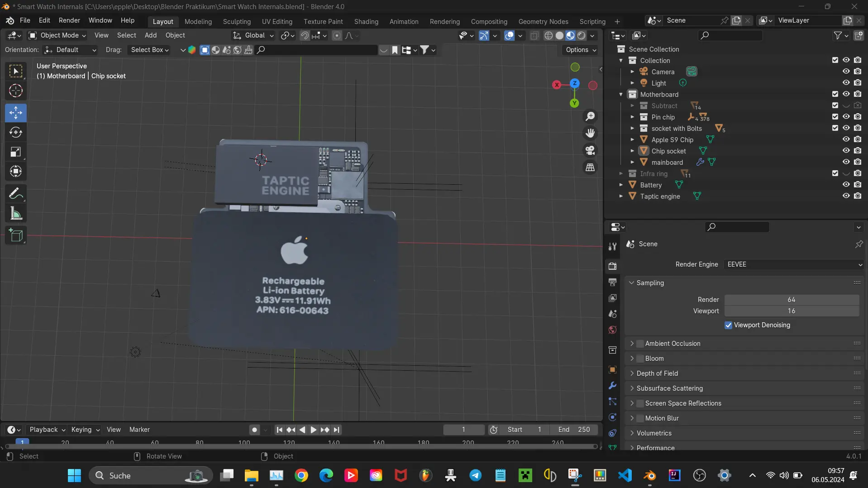This screenshot has width=868, height=488.
Task: Activate the Move tool
Action: pyautogui.click(x=16, y=113)
